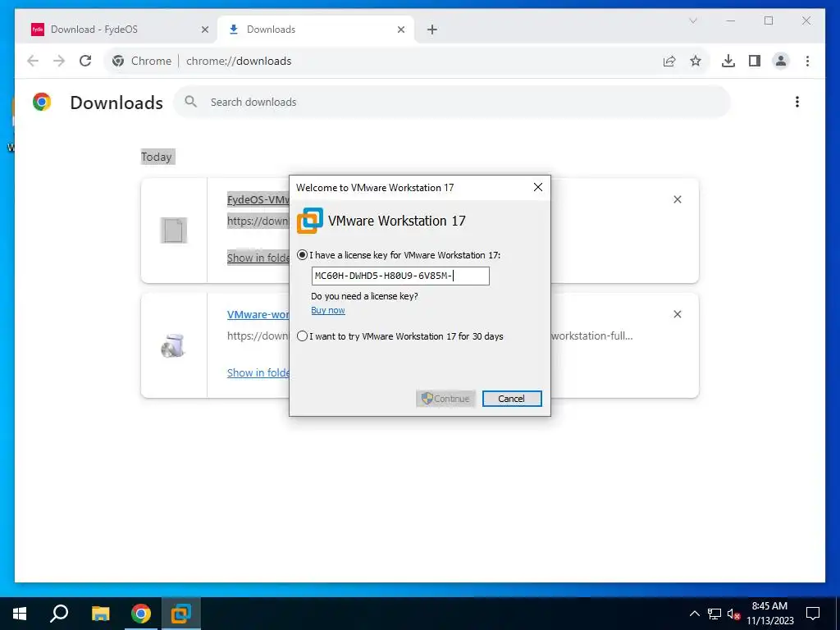This screenshot has width=840, height=630.
Task: Open Windows taskbar search
Action: point(59,614)
